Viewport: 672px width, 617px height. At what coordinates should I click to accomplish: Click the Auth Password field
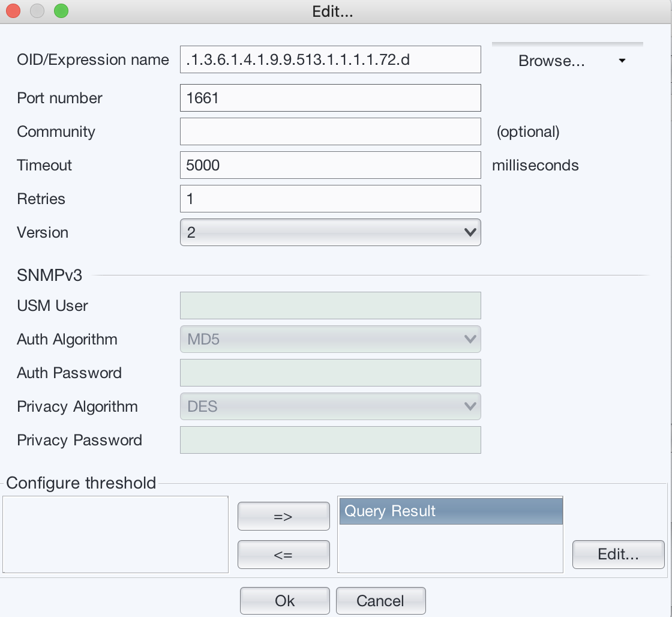point(330,373)
